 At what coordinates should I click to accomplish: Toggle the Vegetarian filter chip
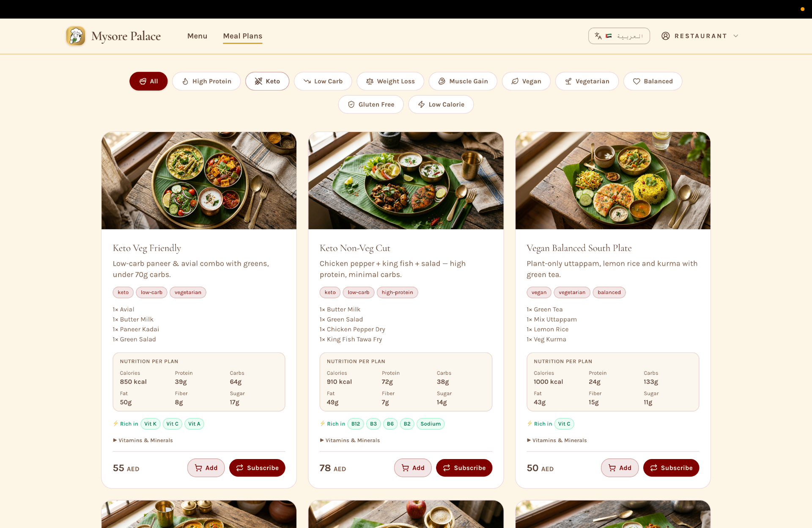[x=587, y=81]
